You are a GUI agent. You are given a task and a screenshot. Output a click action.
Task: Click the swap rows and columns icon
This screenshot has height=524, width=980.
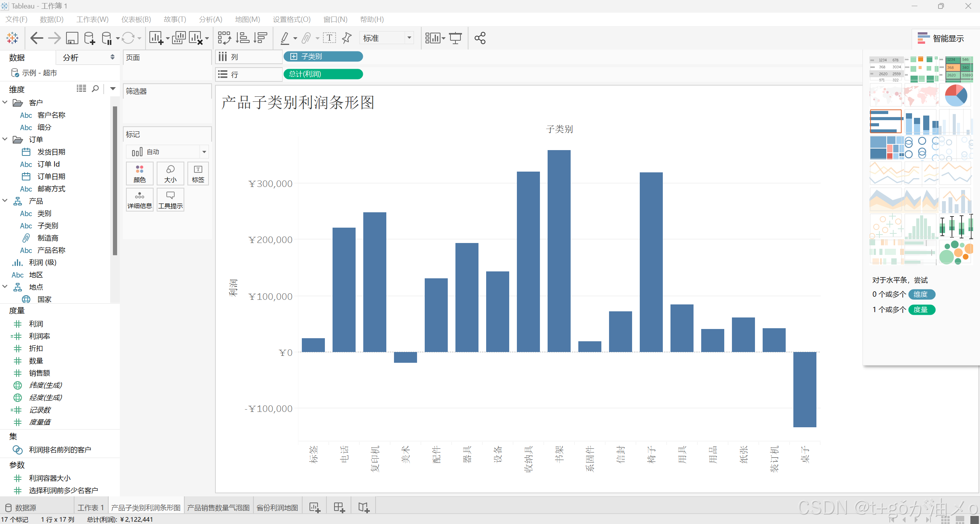tap(224, 38)
